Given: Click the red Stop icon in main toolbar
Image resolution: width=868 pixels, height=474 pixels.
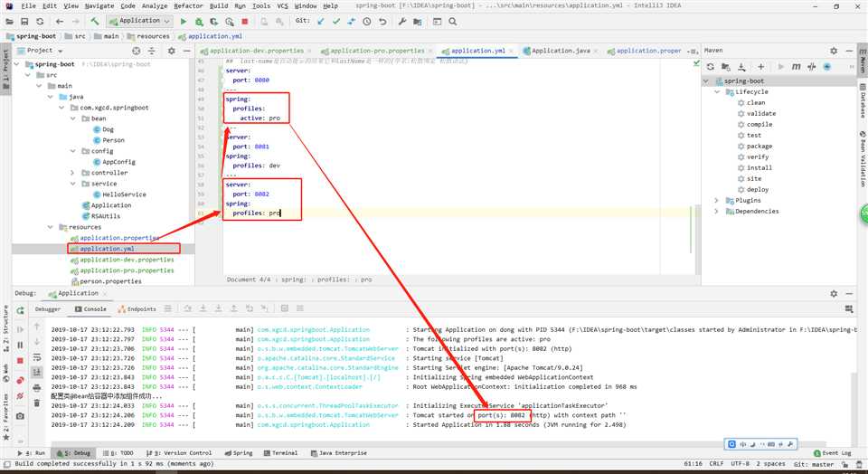Looking at the screenshot, I should click(x=245, y=22).
